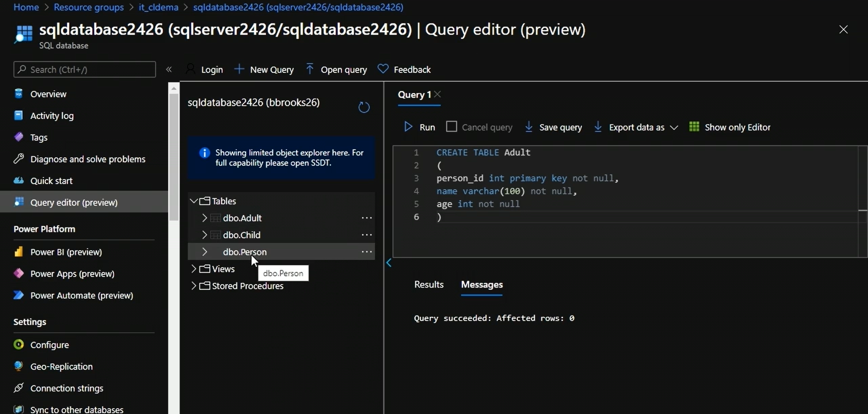
Task: Expand the Stored Procedures folder
Action: tap(193, 286)
